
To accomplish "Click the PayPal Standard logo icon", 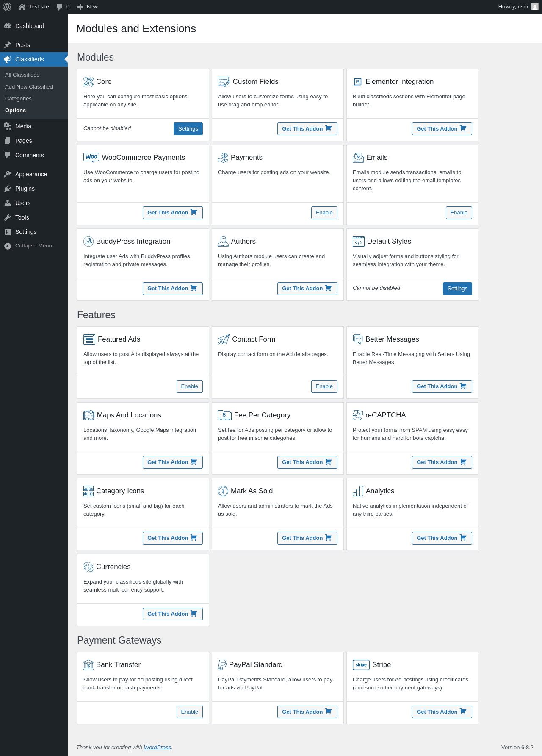I will 222,664.
